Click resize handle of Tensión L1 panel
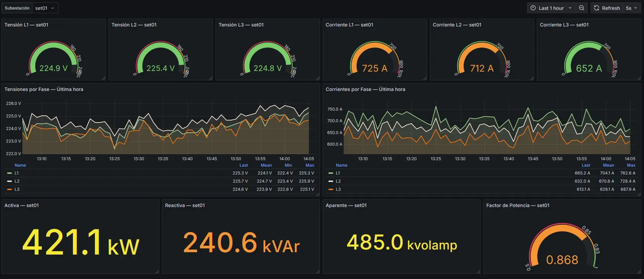Image resolution: width=644 pixels, height=279 pixels. (x=103, y=78)
